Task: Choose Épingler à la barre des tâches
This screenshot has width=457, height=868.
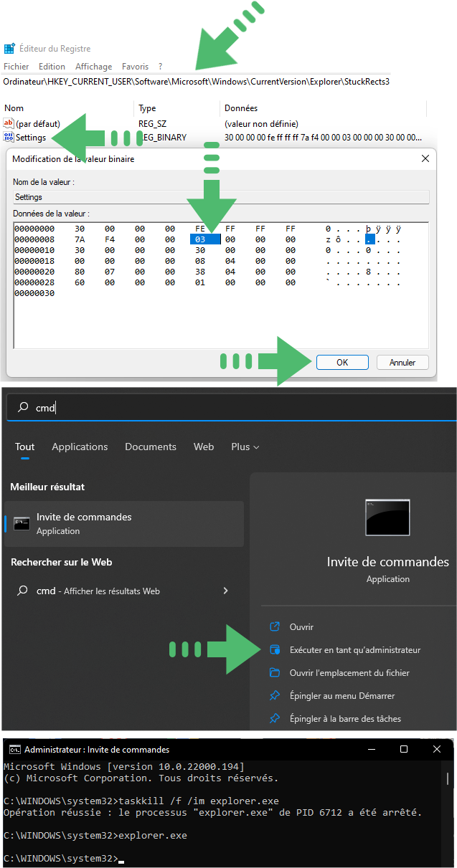Action: click(345, 719)
